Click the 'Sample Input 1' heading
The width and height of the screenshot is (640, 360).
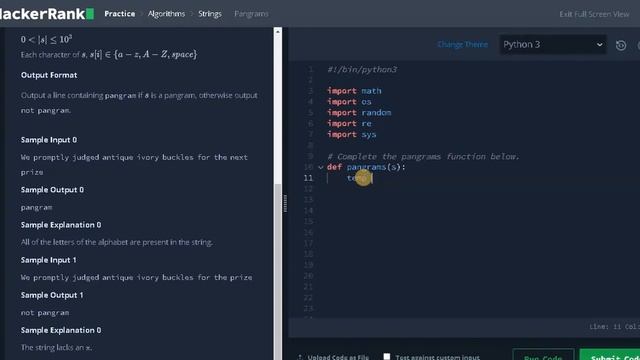pos(48,260)
